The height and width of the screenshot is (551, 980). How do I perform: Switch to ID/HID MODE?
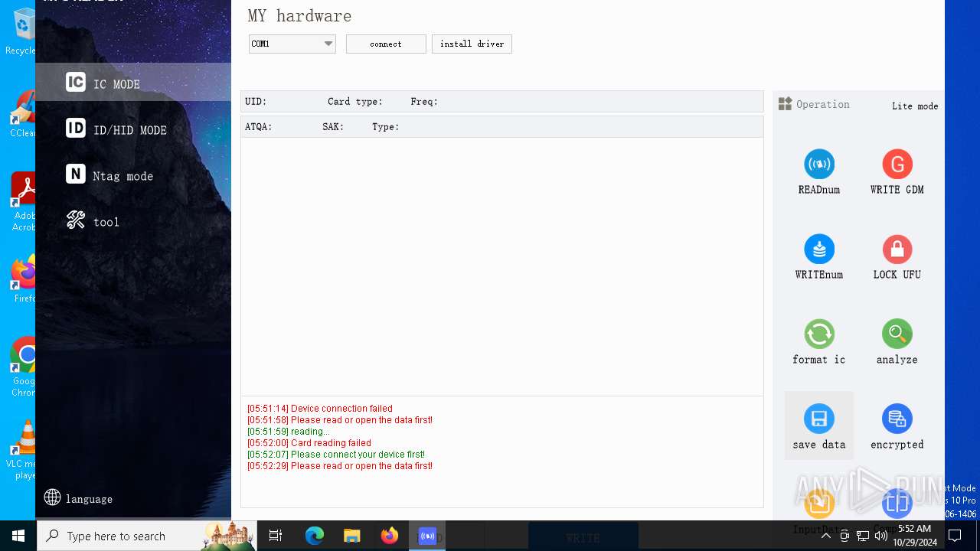pyautogui.click(x=133, y=129)
